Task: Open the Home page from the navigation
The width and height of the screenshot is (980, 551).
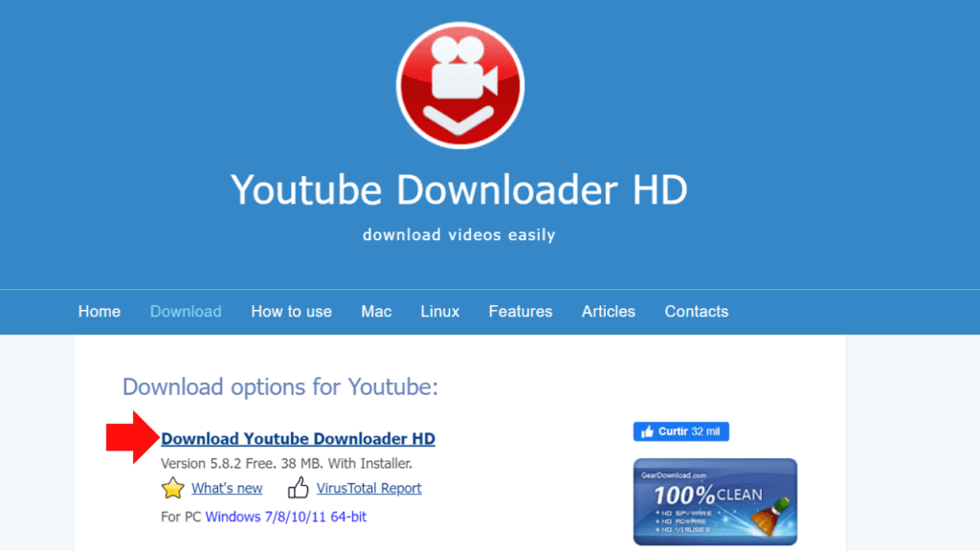Action: click(x=99, y=312)
